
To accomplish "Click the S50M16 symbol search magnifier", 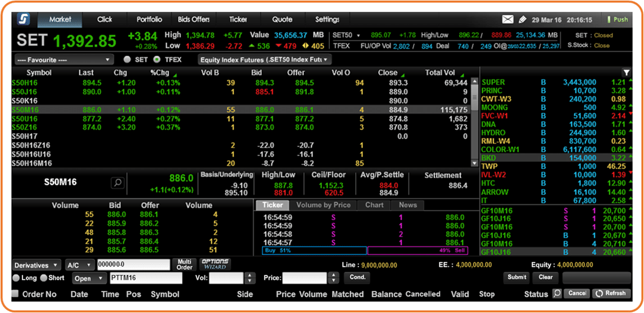I will (117, 183).
